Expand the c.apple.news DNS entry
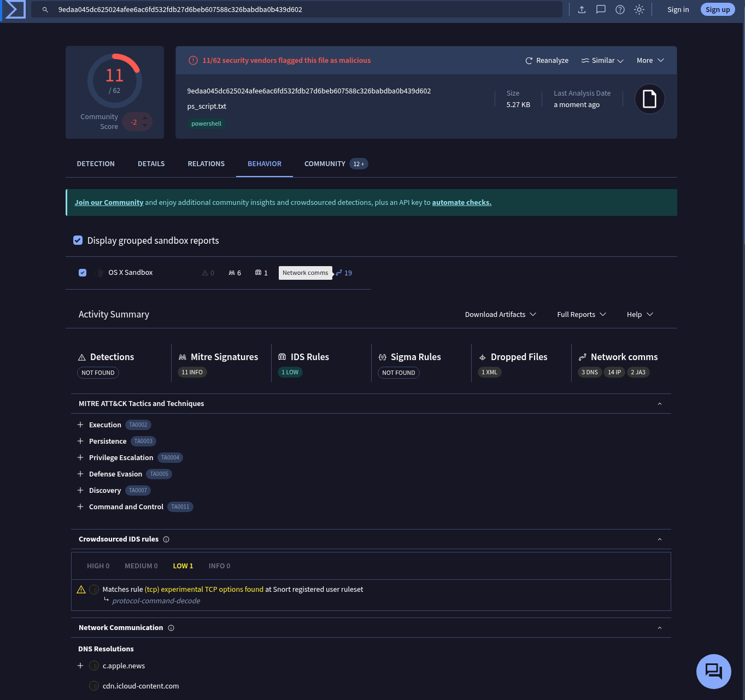 80,666
